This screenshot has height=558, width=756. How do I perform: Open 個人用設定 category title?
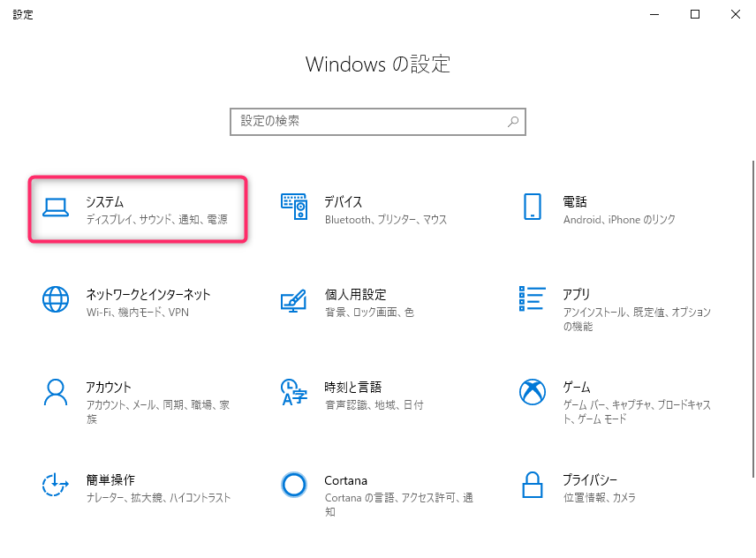(355, 294)
